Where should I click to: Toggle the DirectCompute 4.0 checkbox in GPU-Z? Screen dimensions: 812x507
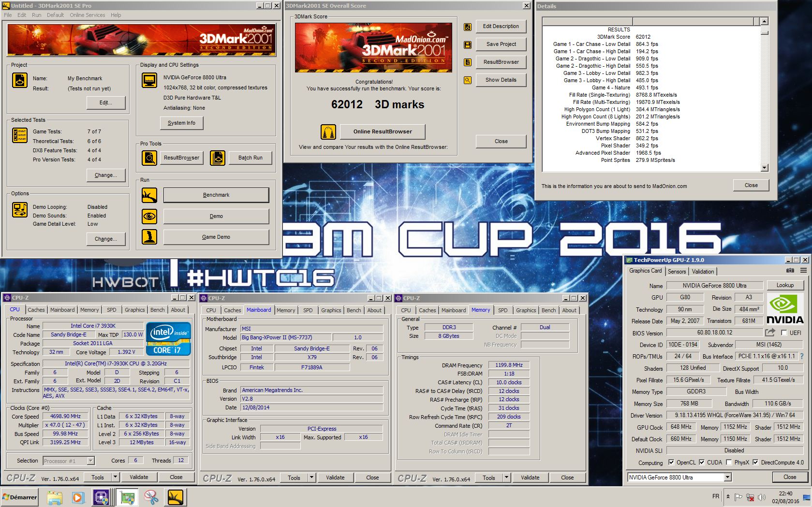(x=755, y=462)
